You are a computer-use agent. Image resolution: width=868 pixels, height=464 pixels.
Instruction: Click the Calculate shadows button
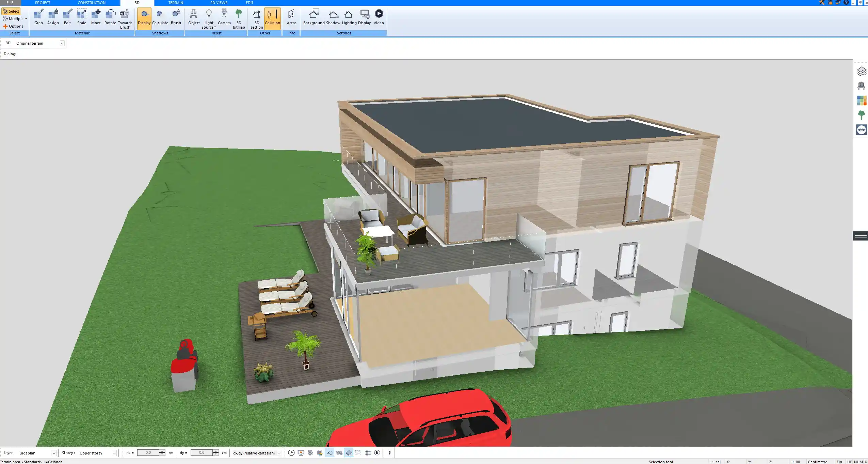click(160, 16)
